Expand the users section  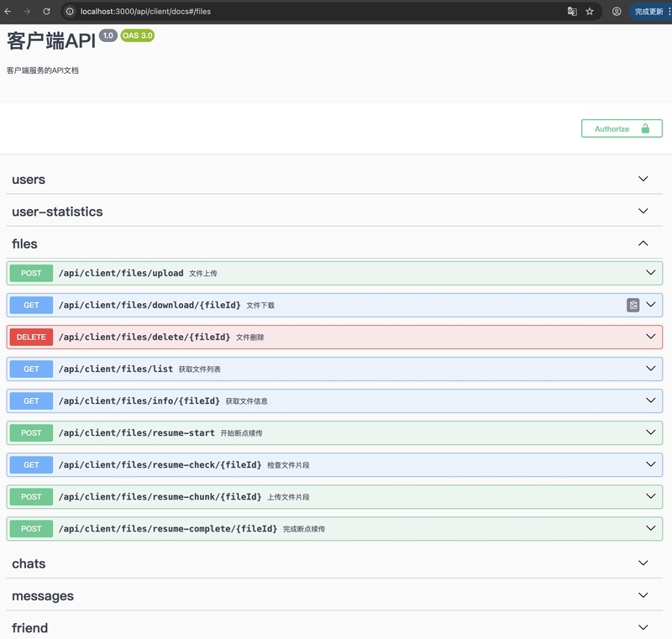point(643,179)
